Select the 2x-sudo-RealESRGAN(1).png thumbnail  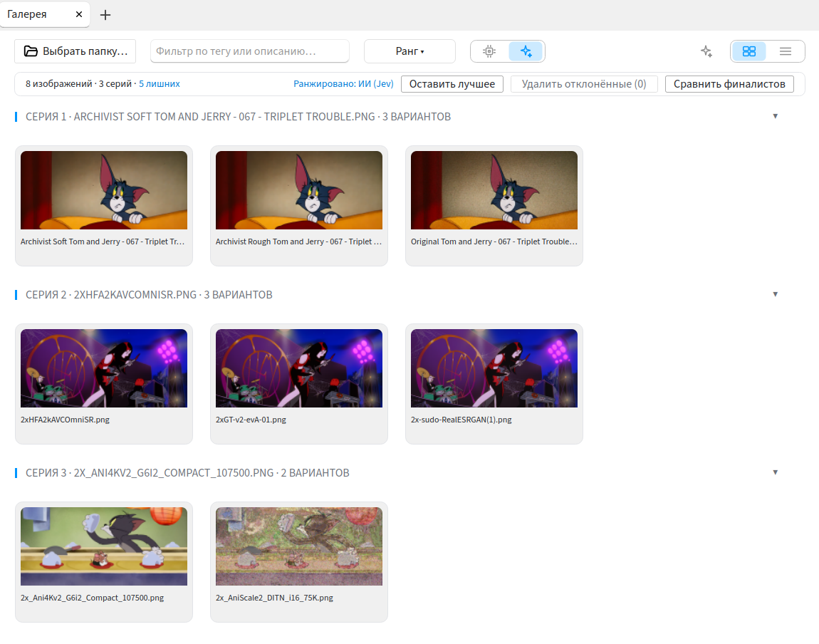click(x=494, y=368)
